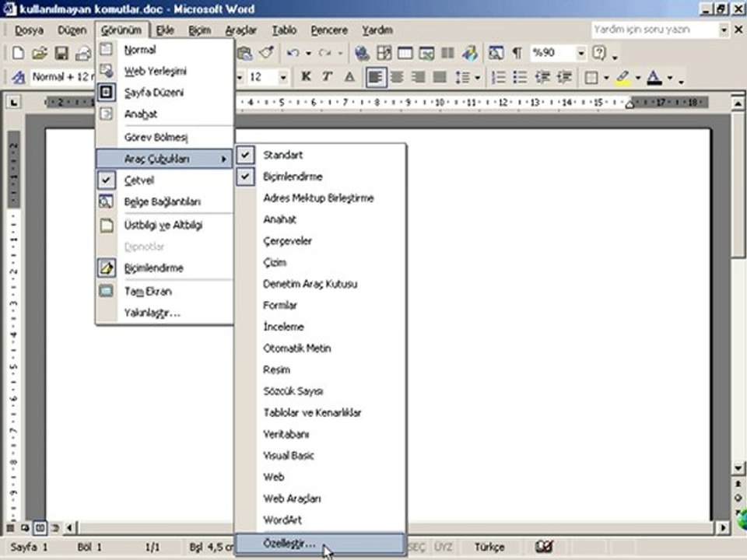
Task: Toggle underline A formatting button
Action: 349,77
